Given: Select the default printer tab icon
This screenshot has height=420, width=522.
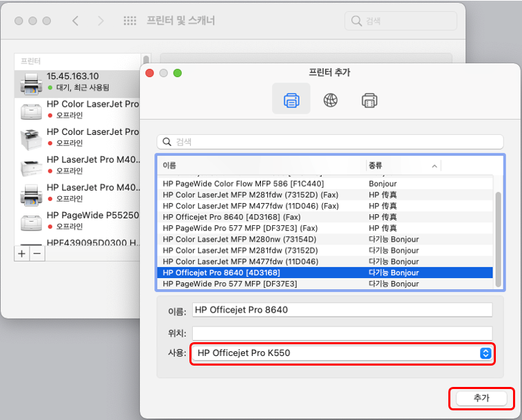Looking at the screenshot, I should [291, 100].
